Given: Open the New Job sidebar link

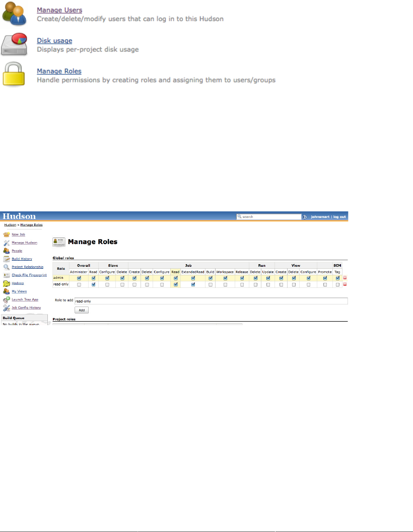Looking at the screenshot, I should [x=18, y=235].
